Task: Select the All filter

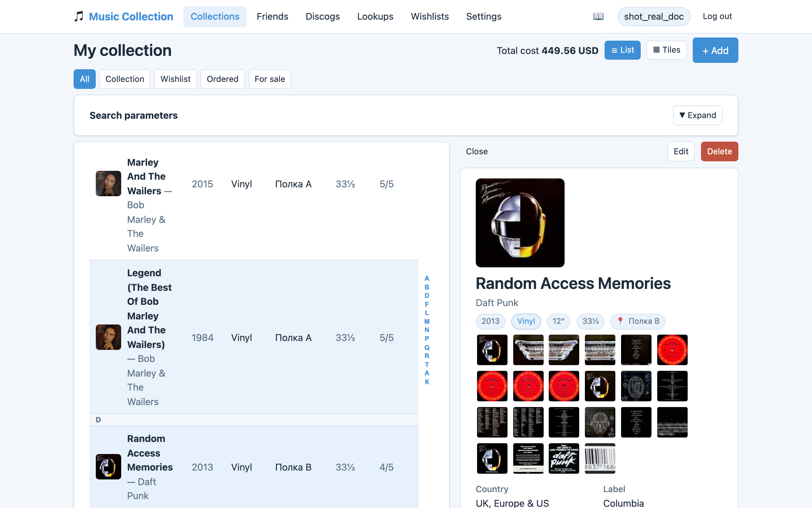Action: click(85, 79)
